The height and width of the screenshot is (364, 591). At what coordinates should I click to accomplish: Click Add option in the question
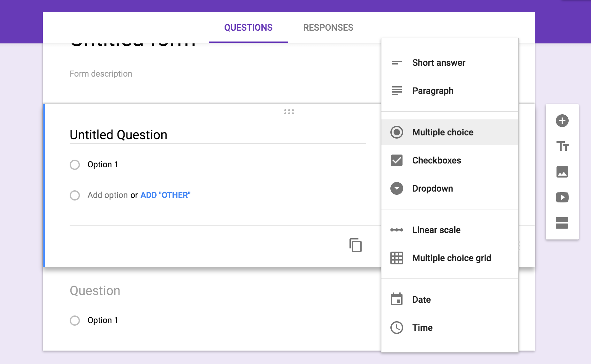[x=108, y=195]
